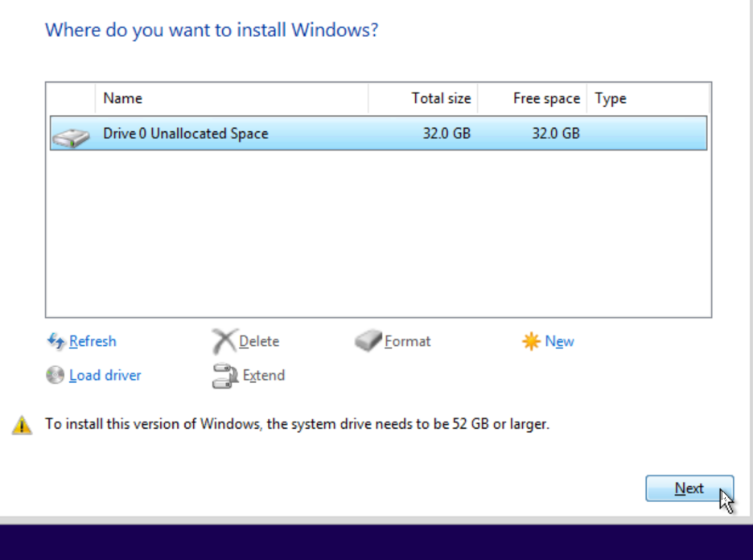Sort by the Total size column header
Image resolution: width=753 pixels, height=560 pixels.
pyautogui.click(x=423, y=98)
